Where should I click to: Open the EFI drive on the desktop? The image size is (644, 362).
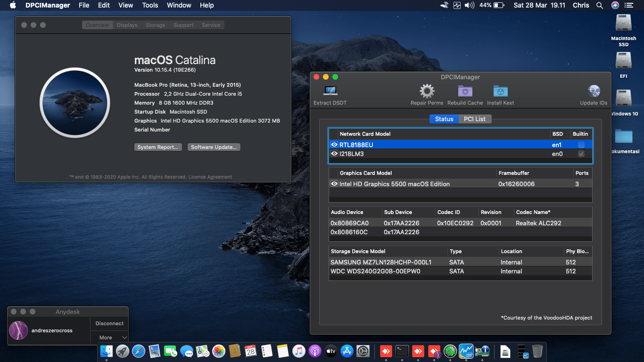(x=623, y=61)
